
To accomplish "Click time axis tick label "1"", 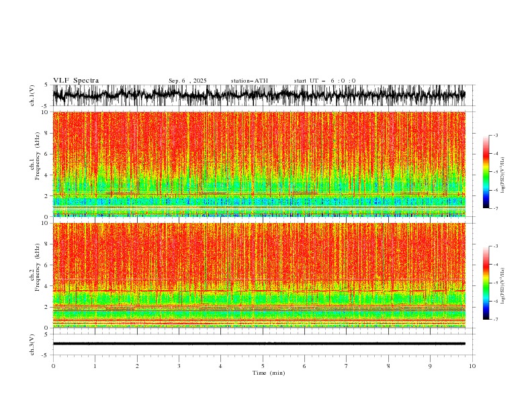I will tap(95, 366).
